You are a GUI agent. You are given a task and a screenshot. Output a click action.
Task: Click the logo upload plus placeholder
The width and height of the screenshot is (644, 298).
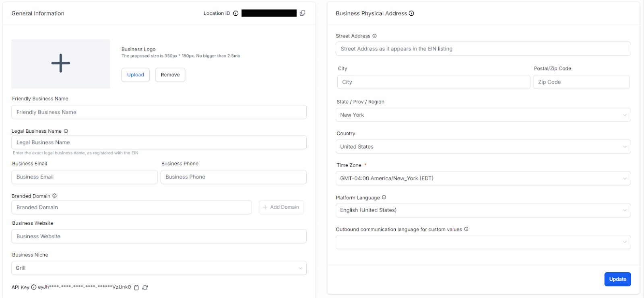[x=61, y=64]
